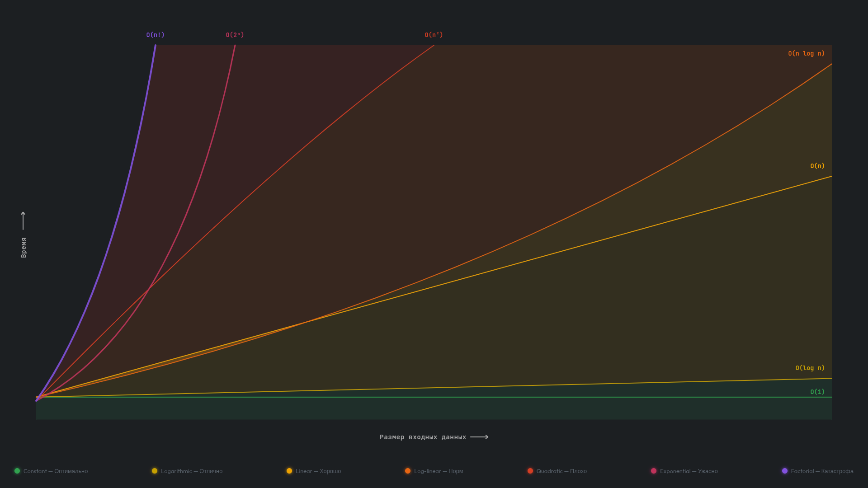Click the O(2ⁿ) curve label
This screenshot has height=488, width=868.
235,35
